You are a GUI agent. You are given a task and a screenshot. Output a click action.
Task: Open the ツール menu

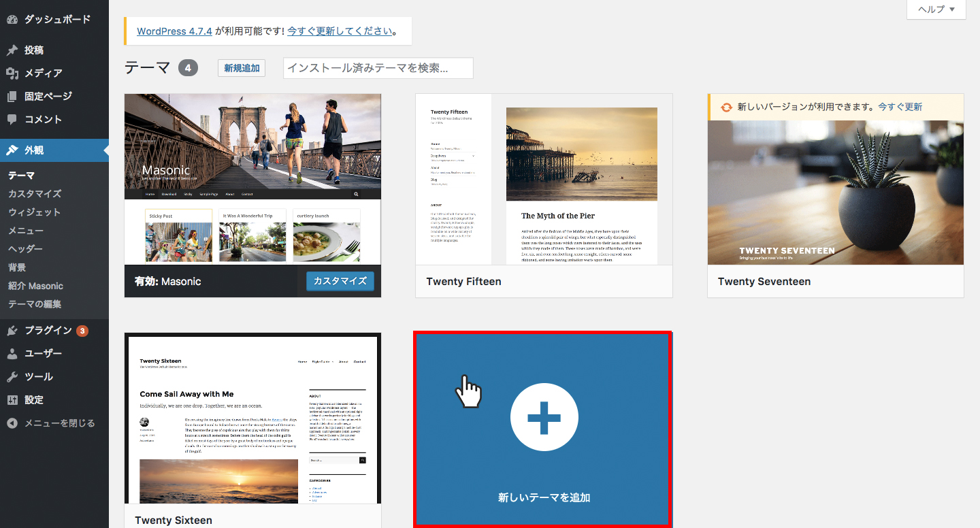click(39, 377)
